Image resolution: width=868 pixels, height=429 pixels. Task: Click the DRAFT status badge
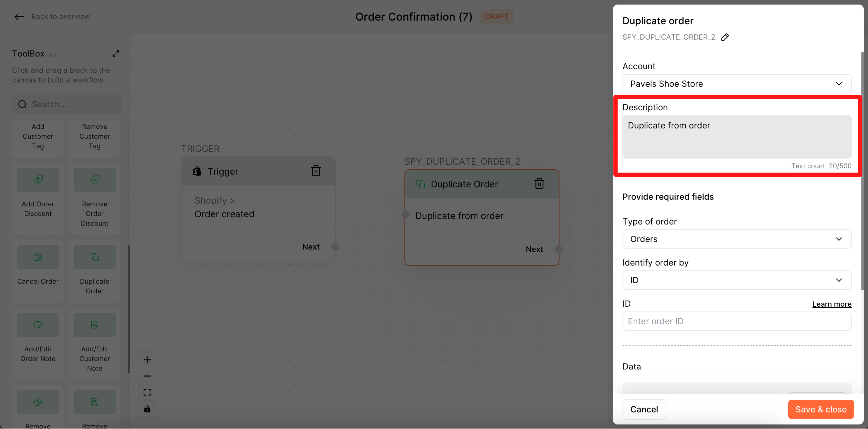[x=496, y=16]
